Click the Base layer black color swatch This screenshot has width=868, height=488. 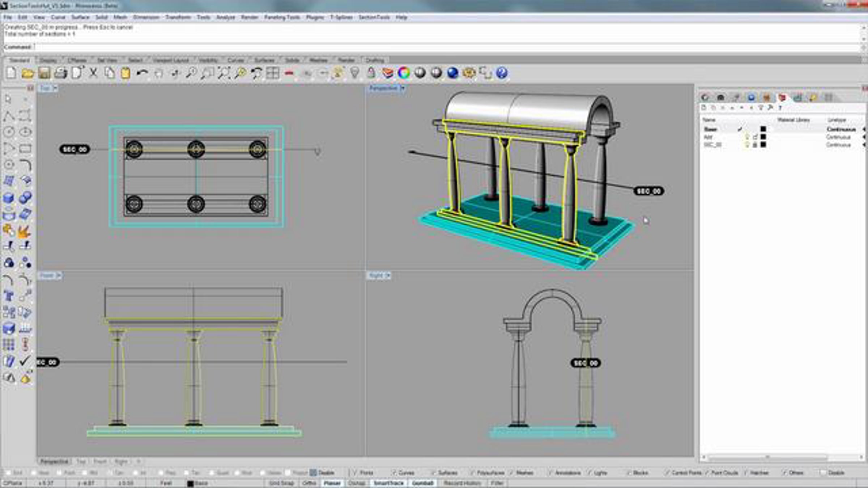click(763, 129)
